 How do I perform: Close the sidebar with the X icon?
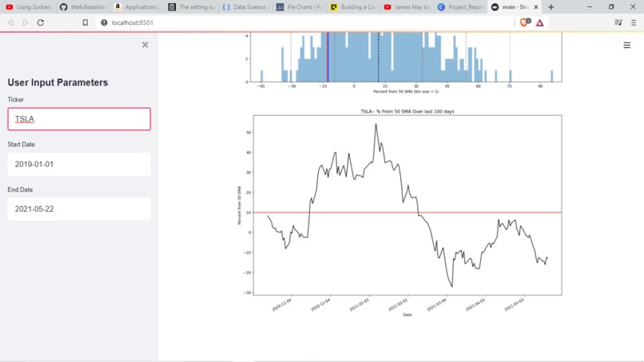coord(145,45)
